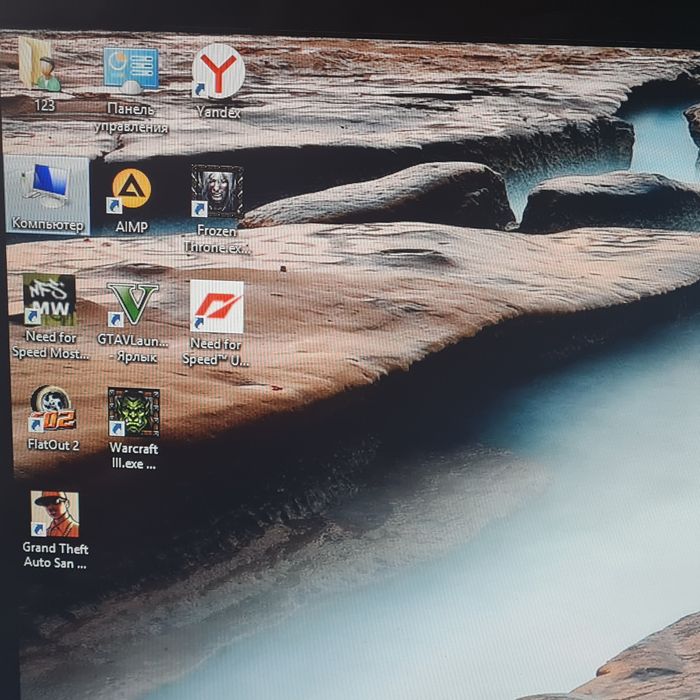Click the 'FlatOut 2' label text
The width and height of the screenshot is (700, 700).
(53, 445)
